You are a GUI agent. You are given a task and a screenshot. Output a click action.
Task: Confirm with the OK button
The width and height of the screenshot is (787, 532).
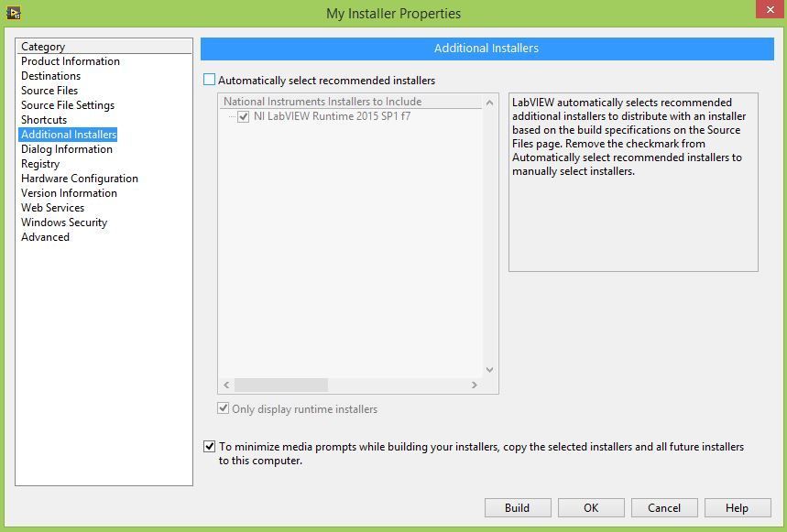pyautogui.click(x=591, y=508)
